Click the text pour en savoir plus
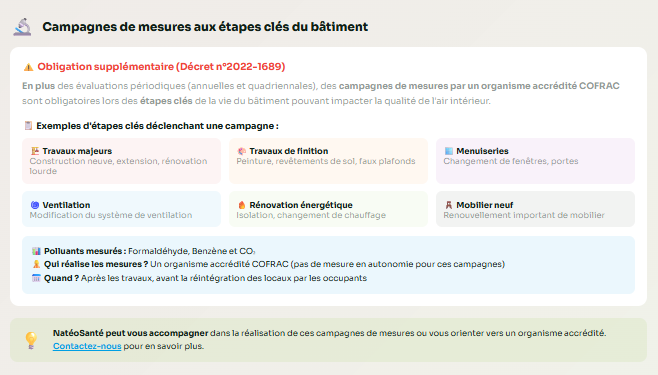The image size is (658, 375). tap(164, 346)
